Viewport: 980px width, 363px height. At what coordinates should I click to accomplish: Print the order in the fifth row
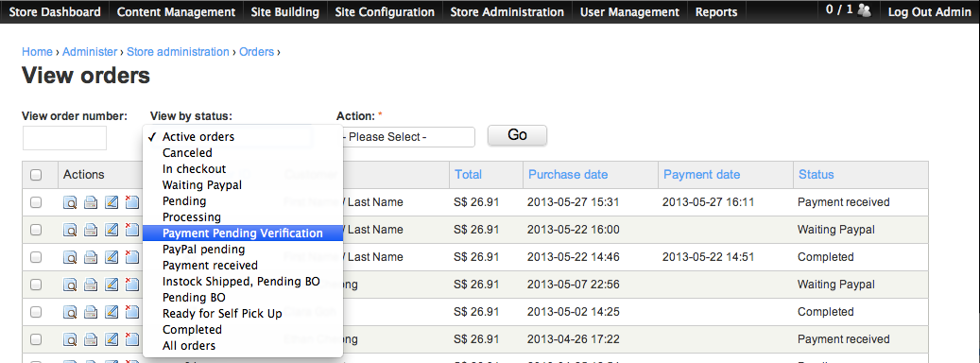coord(92,312)
